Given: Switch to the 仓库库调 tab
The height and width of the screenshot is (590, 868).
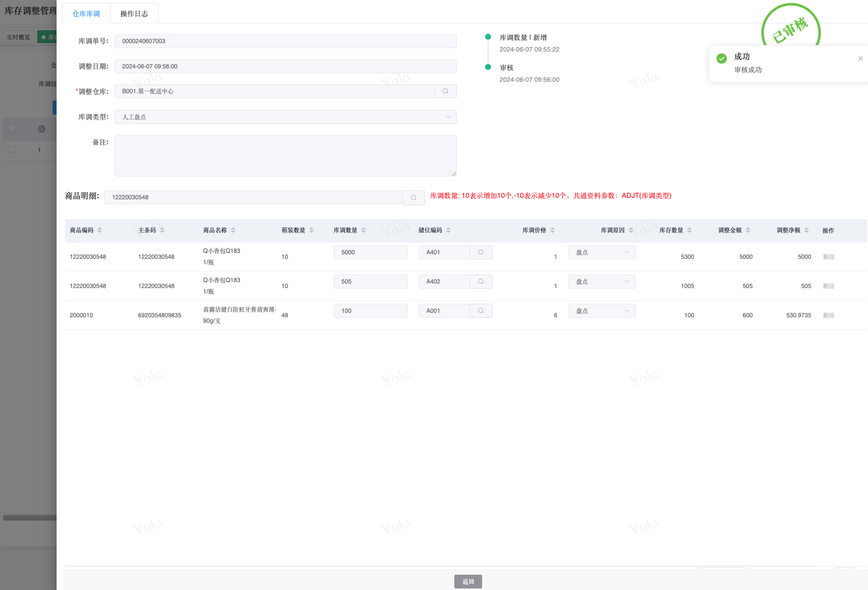Looking at the screenshot, I should pyautogui.click(x=86, y=14).
